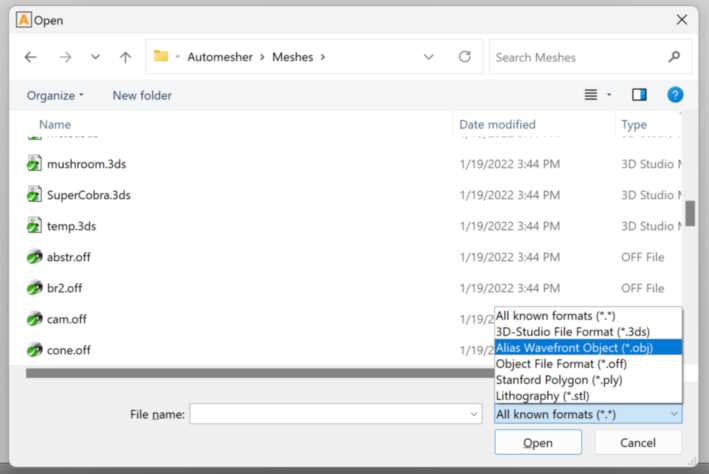
Task: Click the mushroom.3ds file icon
Action: click(x=34, y=164)
